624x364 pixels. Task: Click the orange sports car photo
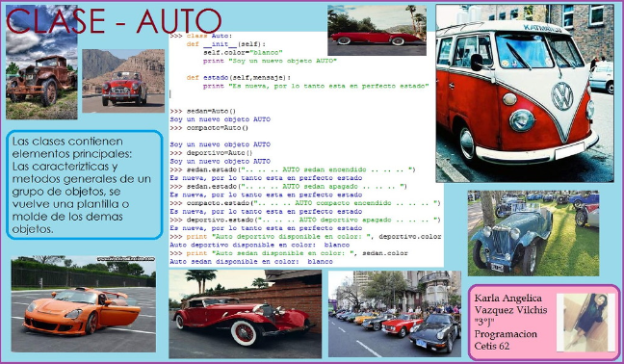[x=83, y=304]
